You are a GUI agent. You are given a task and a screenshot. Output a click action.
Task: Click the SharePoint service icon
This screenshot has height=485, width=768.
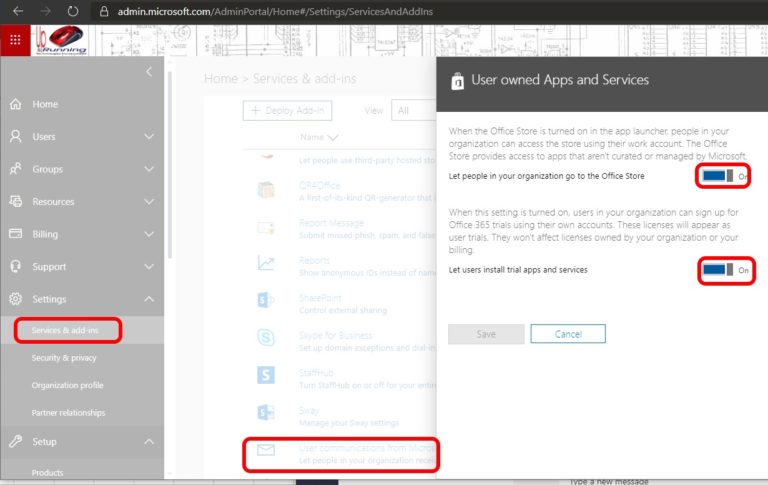[266, 301]
